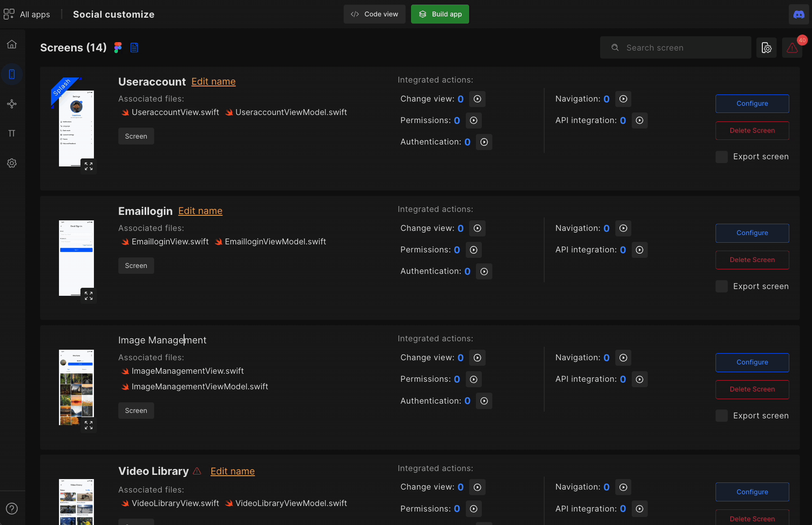Click Edit name next to Video Library
This screenshot has width=812, height=525.
click(232, 471)
